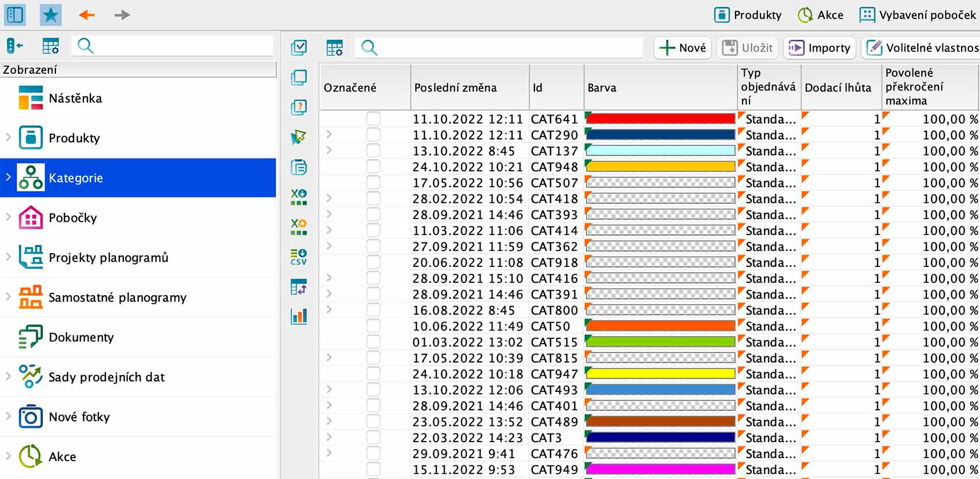Check the box for row CAT507
The image size is (980, 479).
click(x=374, y=183)
